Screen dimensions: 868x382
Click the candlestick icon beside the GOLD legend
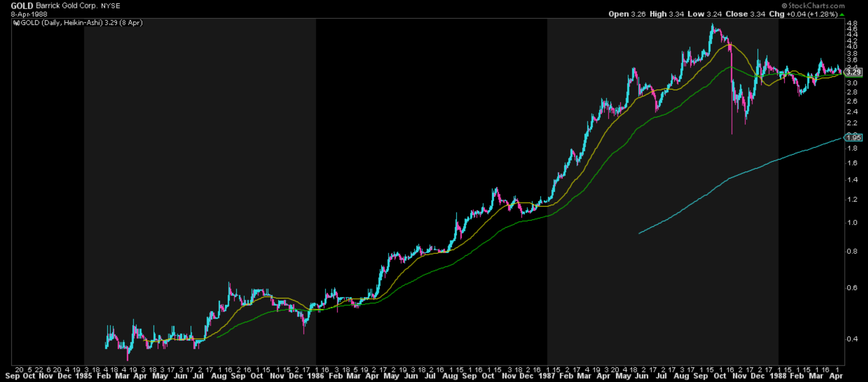click(16, 23)
